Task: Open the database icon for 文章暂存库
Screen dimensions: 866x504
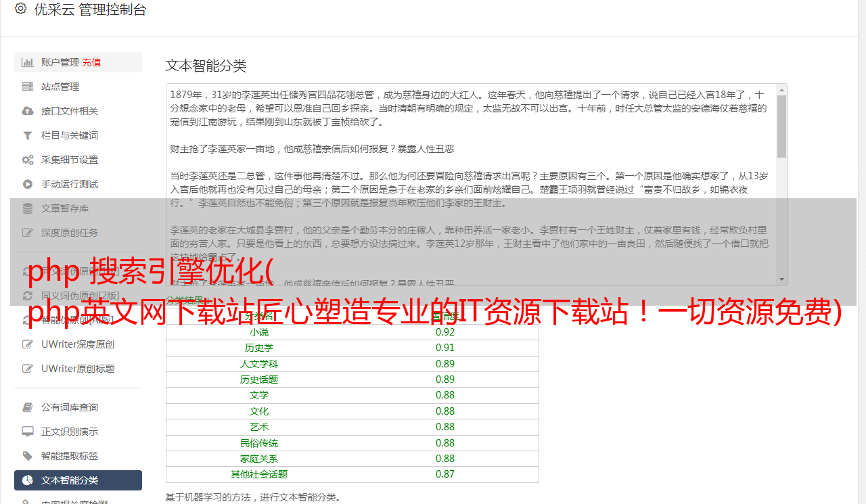Action: click(28, 208)
